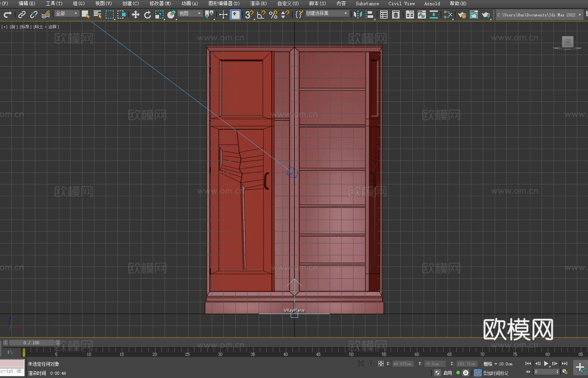Click the Bind to Space Warp icon
This screenshot has width=588, height=378.
click(x=46, y=14)
